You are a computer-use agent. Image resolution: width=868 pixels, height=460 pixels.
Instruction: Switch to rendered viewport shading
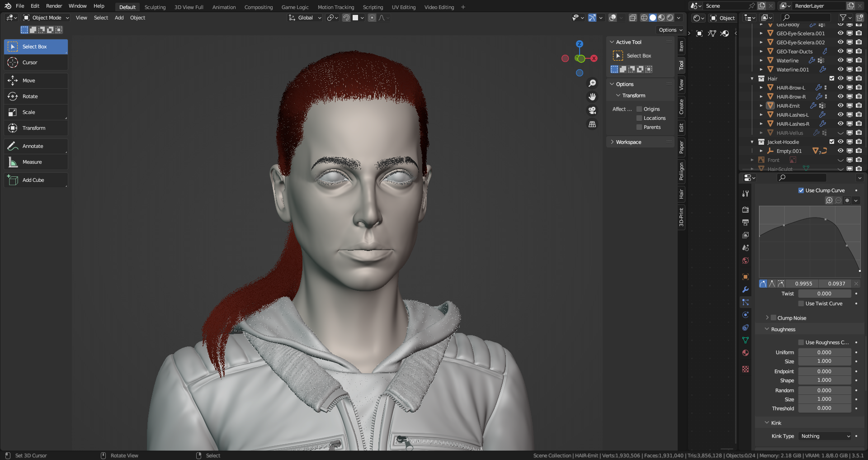point(670,18)
